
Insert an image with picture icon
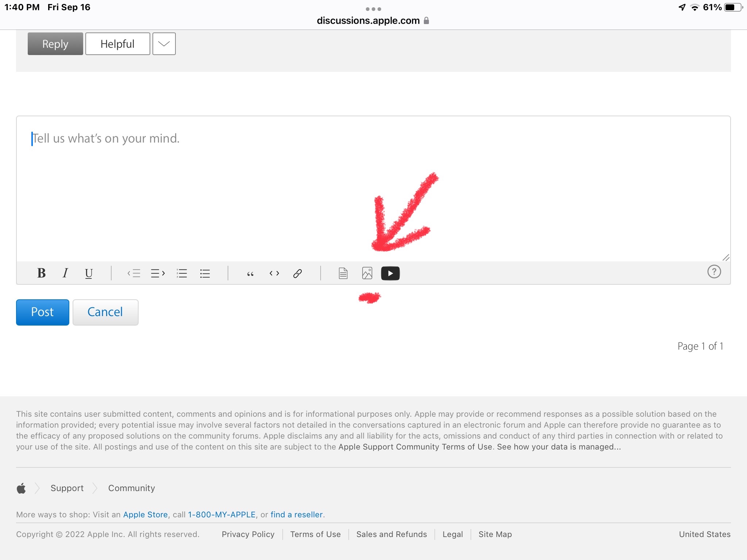point(367,273)
